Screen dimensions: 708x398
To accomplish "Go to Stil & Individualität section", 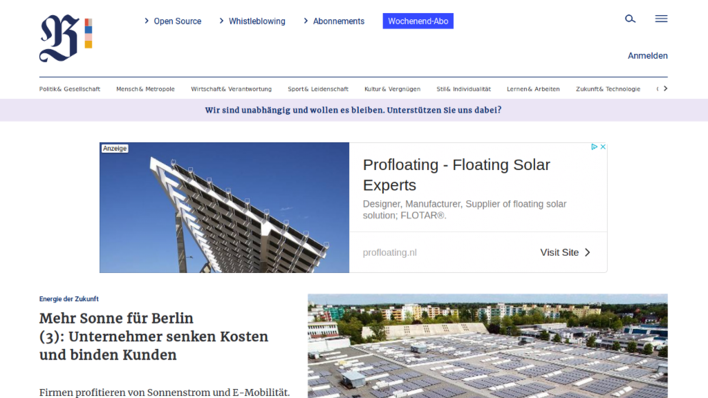I will point(463,89).
